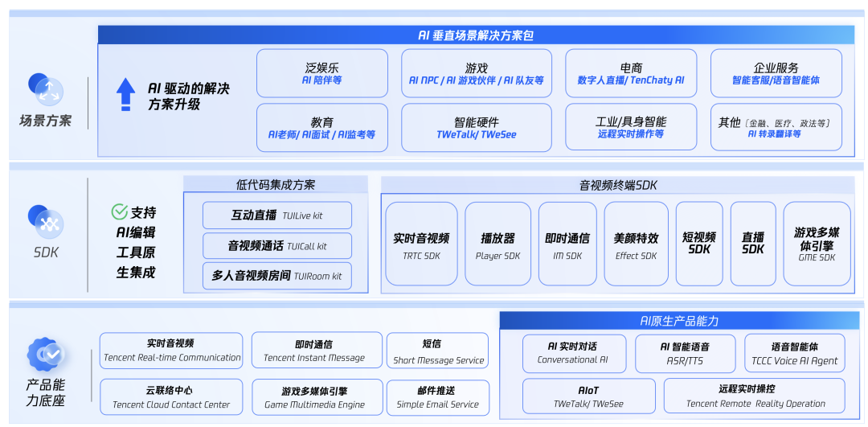Select the 教育 AI老师 card

click(x=321, y=127)
